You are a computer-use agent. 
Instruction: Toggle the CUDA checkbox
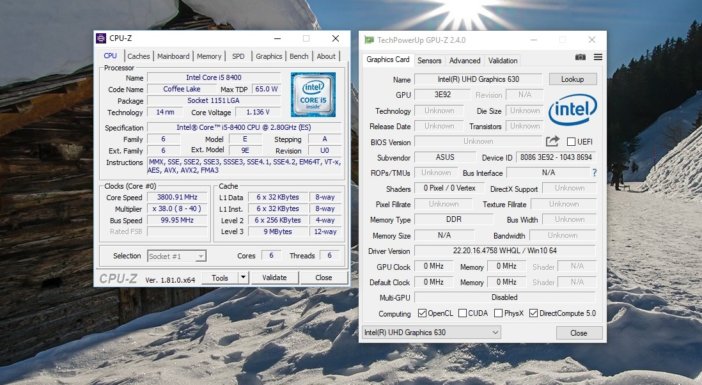pyautogui.click(x=462, y=313)
